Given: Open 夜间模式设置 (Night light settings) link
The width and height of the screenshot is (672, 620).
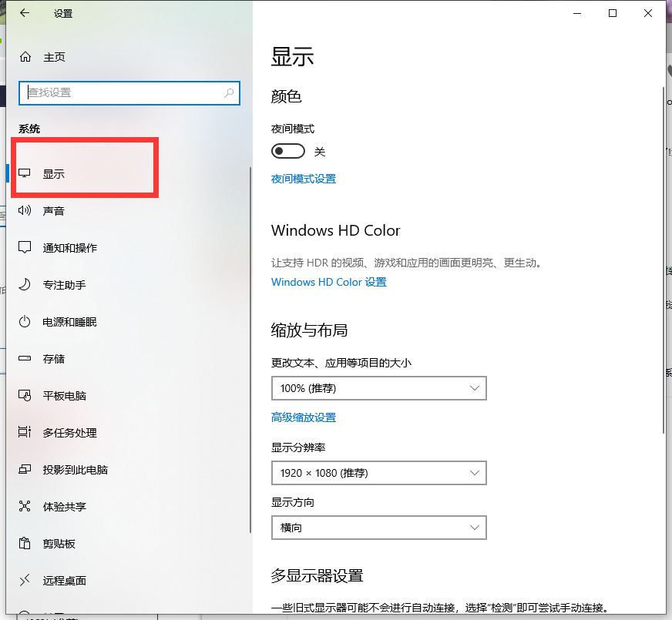Looking at the screenshot, I should pyautogui.click(x=303, y=178).
